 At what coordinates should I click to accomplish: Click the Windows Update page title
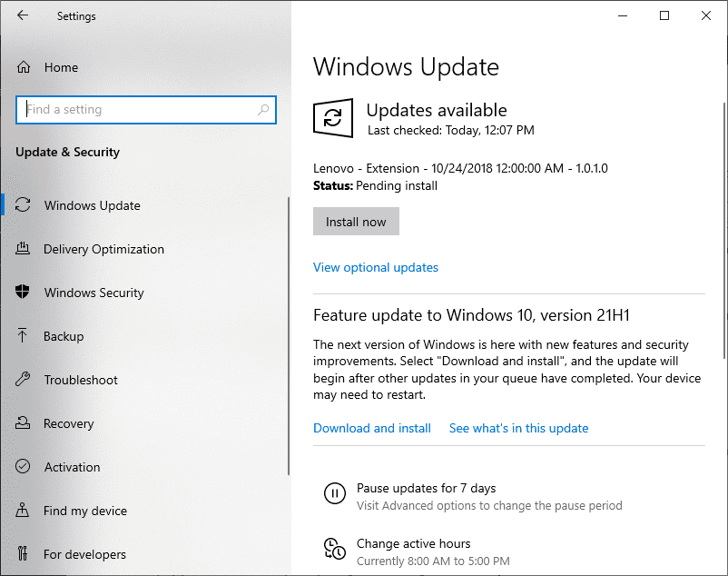[x=407, y=67]
